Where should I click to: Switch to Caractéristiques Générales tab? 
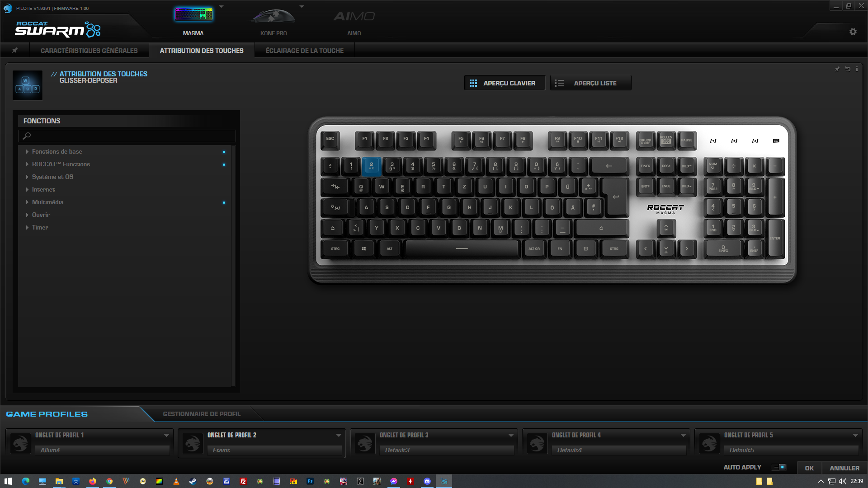pyautogui.click(x=89, y=51)
